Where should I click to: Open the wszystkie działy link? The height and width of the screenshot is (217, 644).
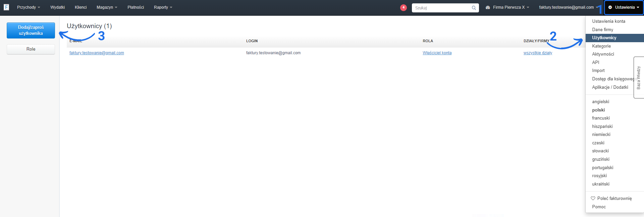pyautogui.click(x=538, y=53)
